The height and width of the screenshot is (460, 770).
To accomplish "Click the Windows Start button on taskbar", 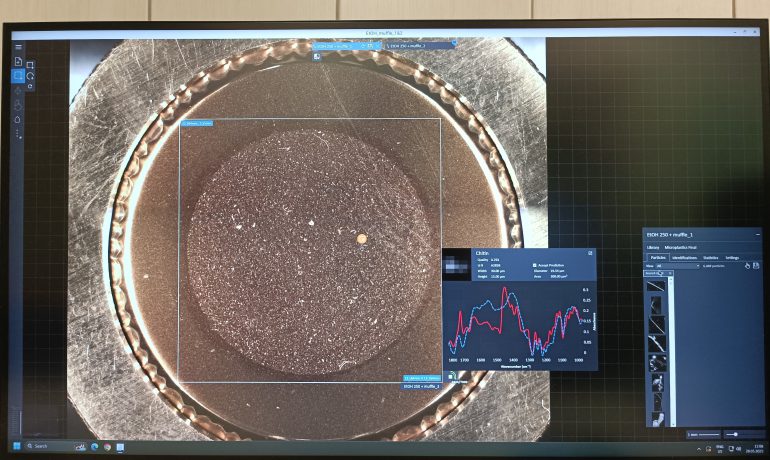I will click(x=17, y=445).
